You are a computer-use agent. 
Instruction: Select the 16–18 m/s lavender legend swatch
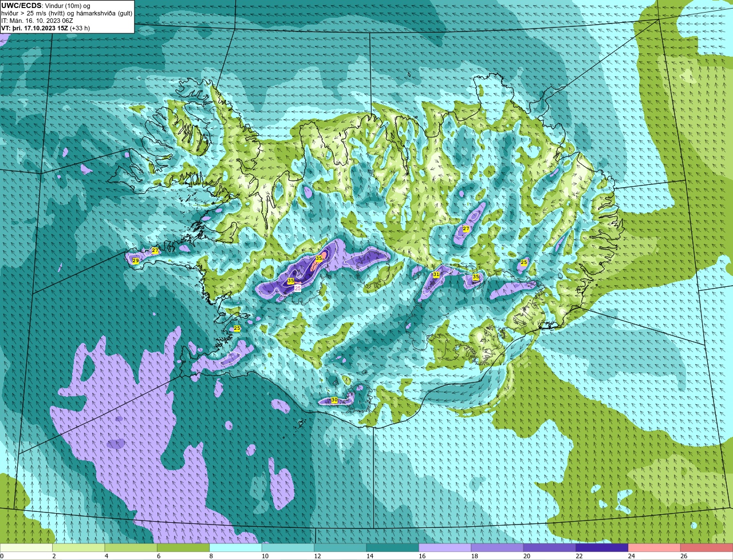pyautogui.click(x=445, y=548)
